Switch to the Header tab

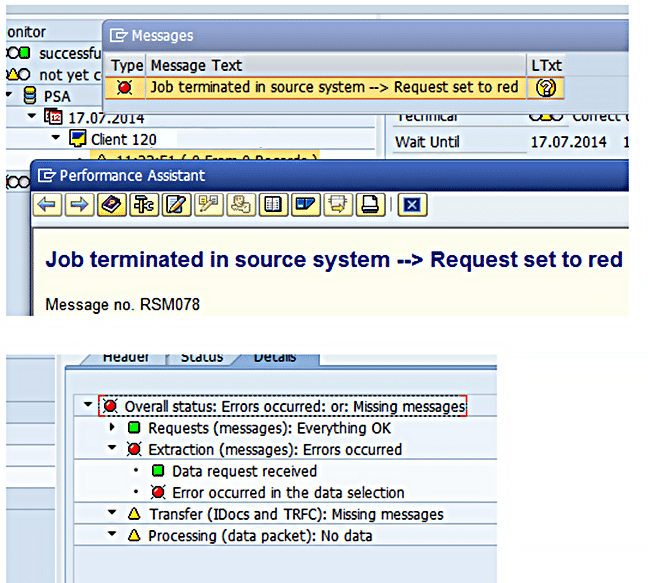(x=125, y=359)
